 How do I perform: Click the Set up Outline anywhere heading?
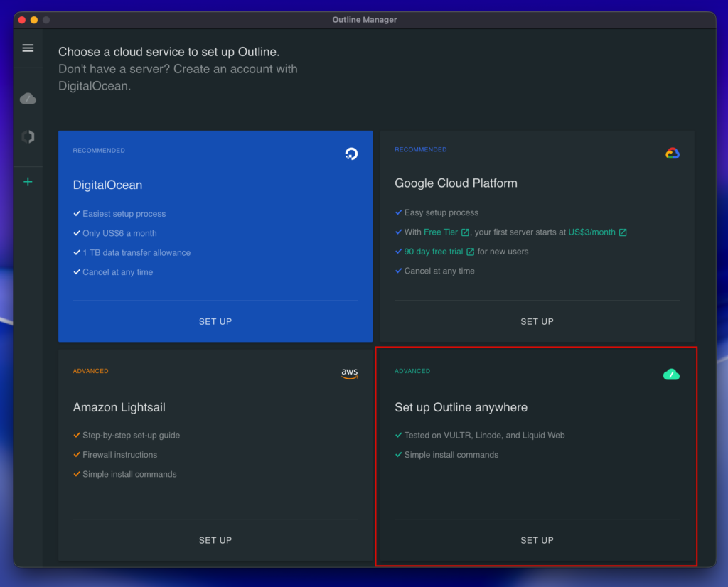pyautogui.click(x=461, y=408)
